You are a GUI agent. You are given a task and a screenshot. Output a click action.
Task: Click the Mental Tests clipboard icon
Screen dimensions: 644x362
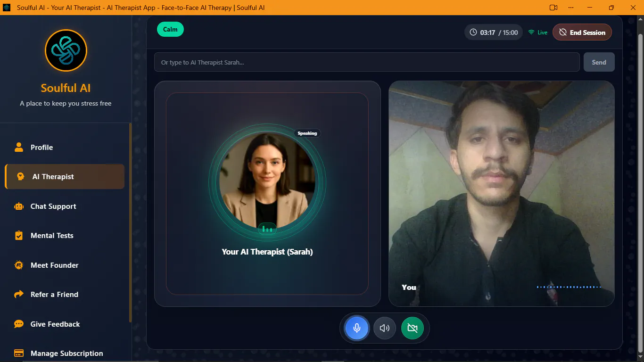click(x=19, y=235)
